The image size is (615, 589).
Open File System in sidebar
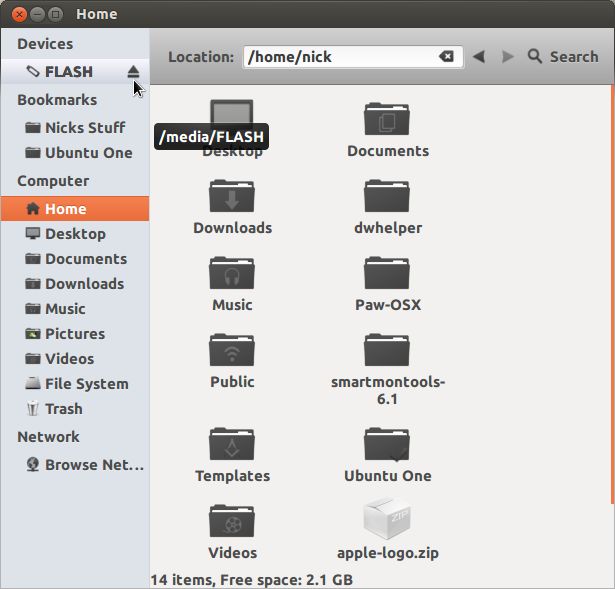[x=75, y=384]
